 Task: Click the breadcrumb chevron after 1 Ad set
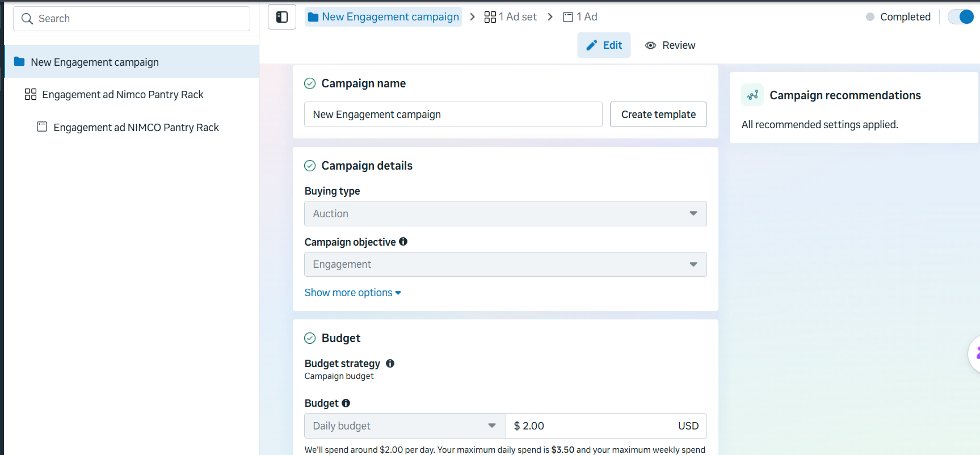tap(550, 17)
